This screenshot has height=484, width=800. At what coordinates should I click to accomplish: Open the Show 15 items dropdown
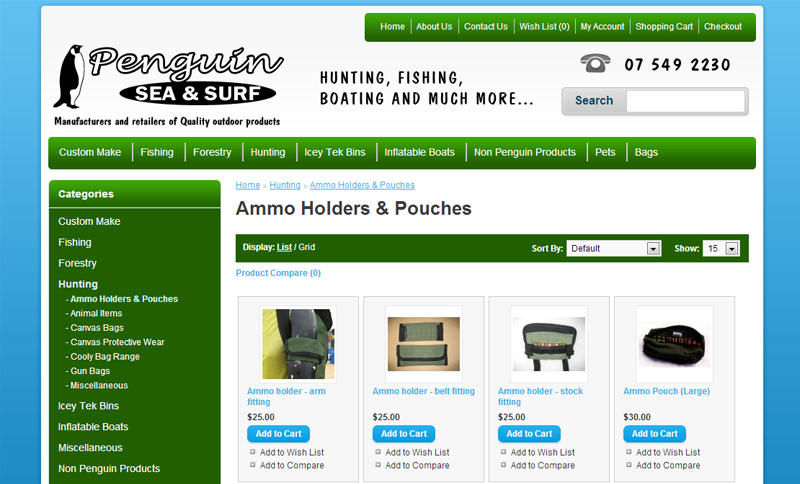tap(721, 248)
